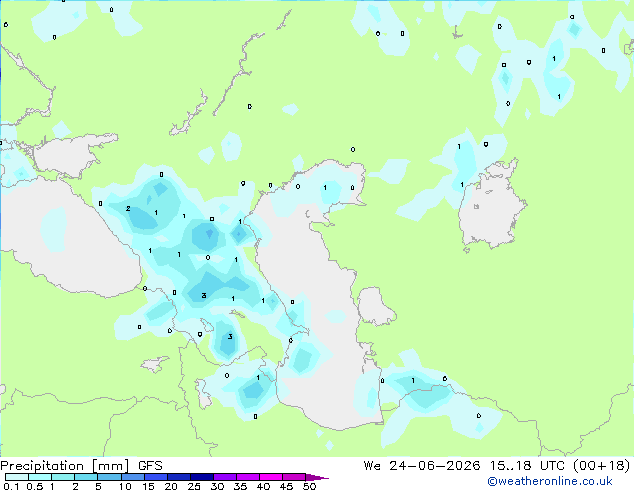Select purple swatch between 30 and 35
The image size is (634, 490).
pyautogui.click(x=225, y=477)
